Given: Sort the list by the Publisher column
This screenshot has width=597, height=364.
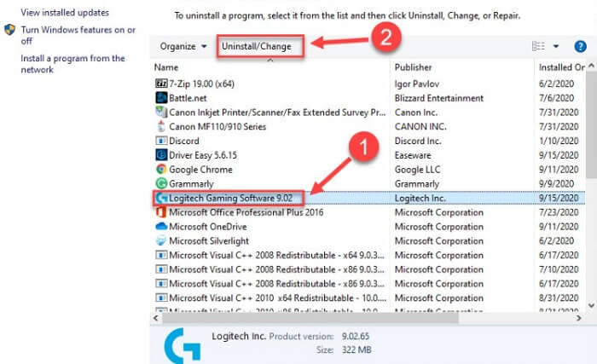Looking at the screenshot, I should click(x=413, y=67).
